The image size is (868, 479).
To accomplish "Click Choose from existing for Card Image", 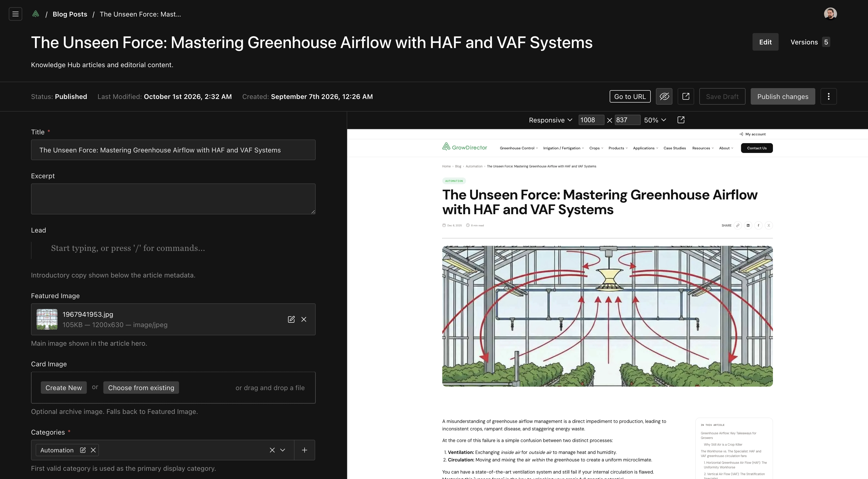I will point(141,388).
